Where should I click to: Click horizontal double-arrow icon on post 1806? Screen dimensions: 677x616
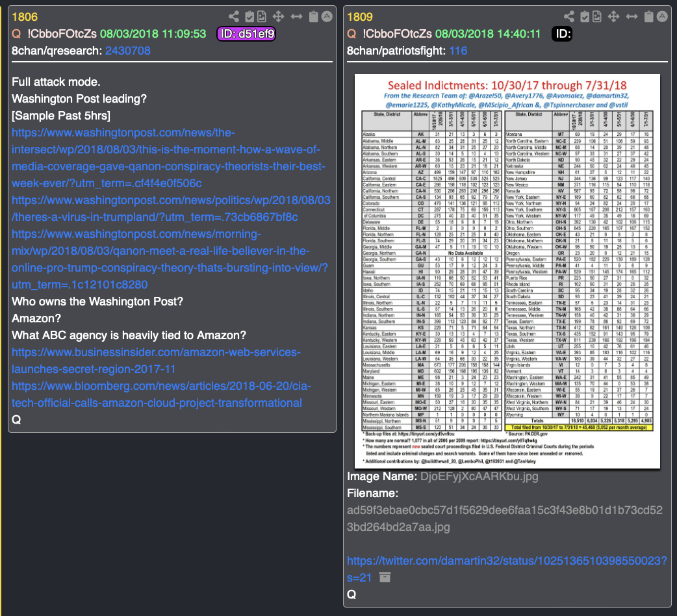(x=297, y=17)
